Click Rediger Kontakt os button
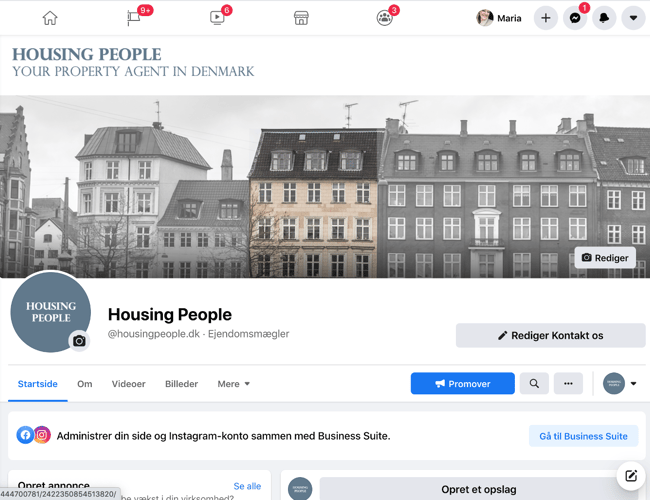Screen dimensions: 650x500 coord(551,335)
